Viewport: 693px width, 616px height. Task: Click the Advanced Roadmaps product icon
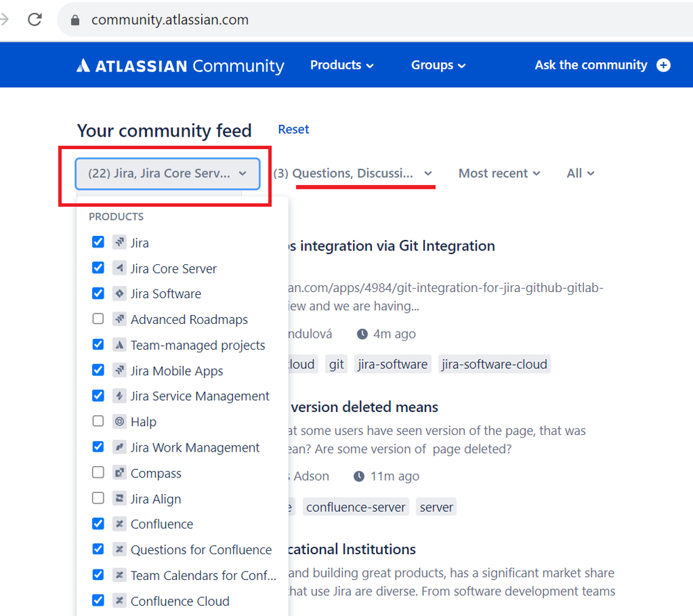click(x=119, y=318)
